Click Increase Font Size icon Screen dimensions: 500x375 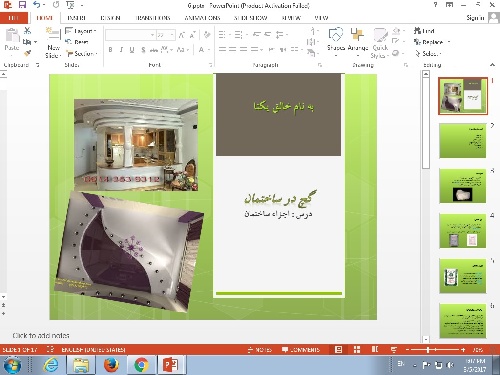182,35
